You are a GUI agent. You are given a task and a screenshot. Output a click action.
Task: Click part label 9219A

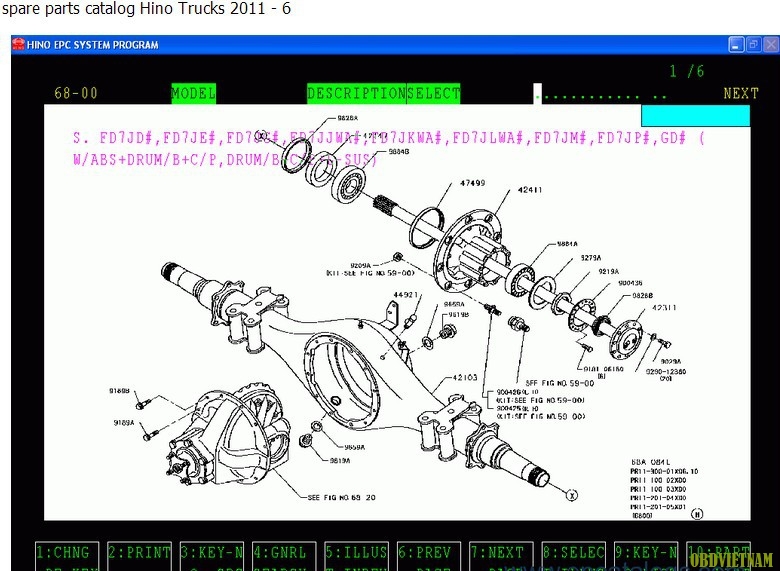tap(608, 272)
